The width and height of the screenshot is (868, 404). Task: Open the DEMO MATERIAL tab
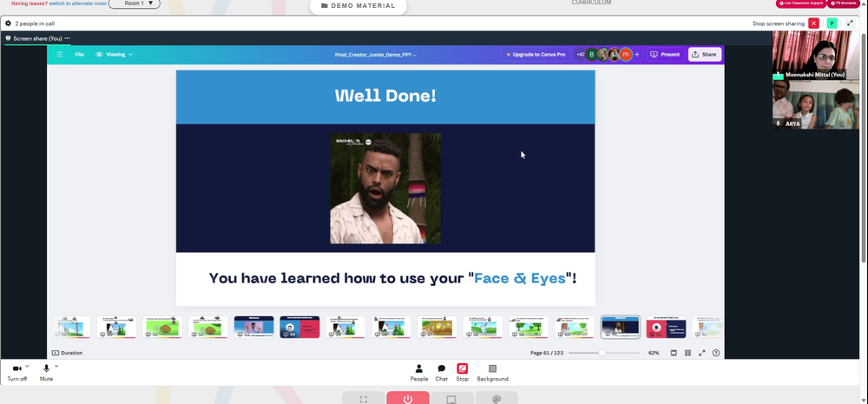tap(358, 6)
